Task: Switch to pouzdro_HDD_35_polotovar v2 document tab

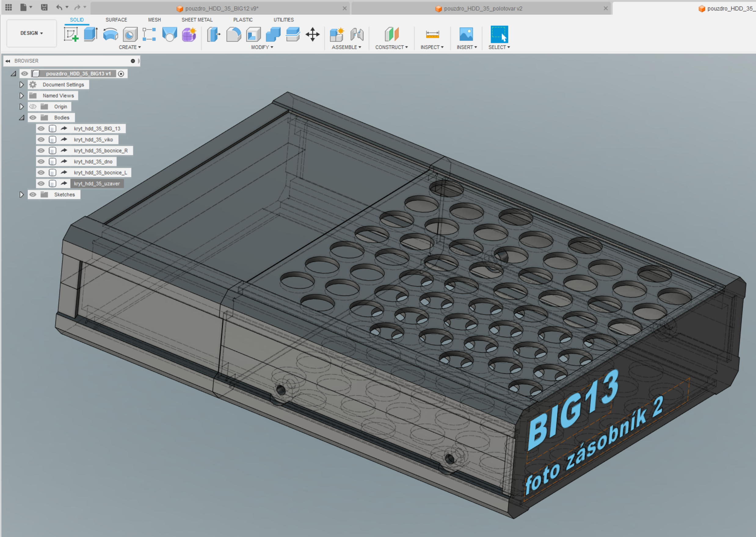Action: (x=482, y=9)
